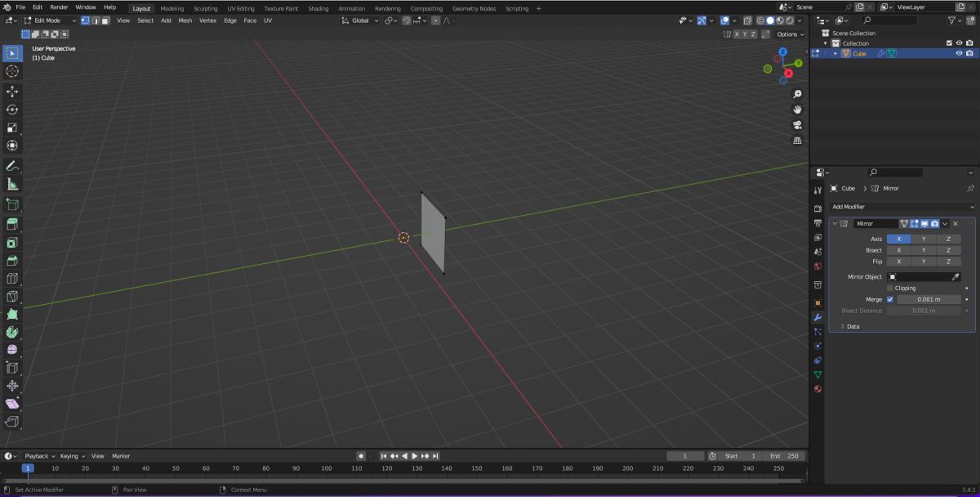This screenshot has height=497, width=980.
Task: Select the Add Cube tool
Action: point(12,204)
